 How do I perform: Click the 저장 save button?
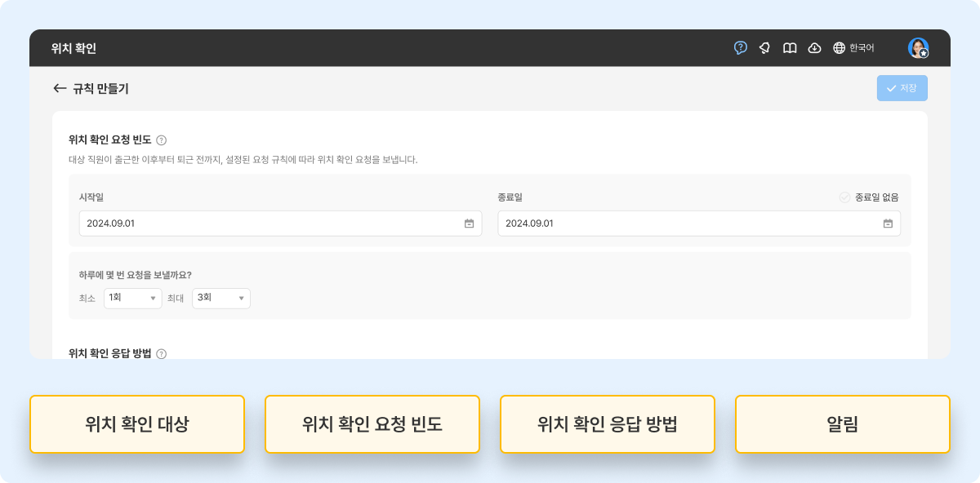click(902, 87)
